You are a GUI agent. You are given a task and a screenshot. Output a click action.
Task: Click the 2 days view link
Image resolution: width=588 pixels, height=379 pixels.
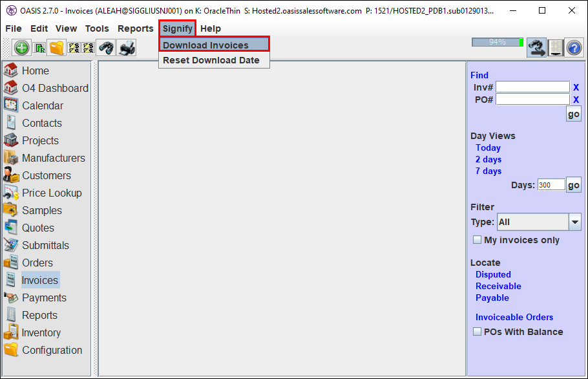pos(488,160)
